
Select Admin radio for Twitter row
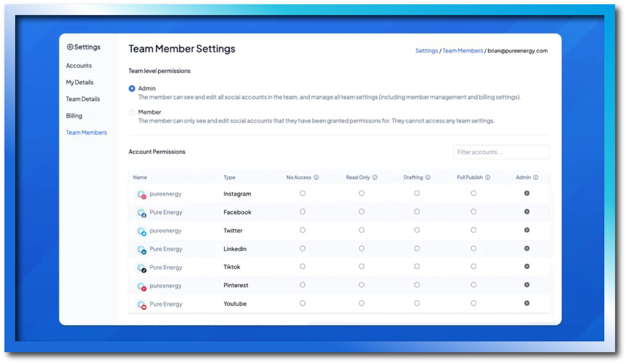click(x=526, y=230)
